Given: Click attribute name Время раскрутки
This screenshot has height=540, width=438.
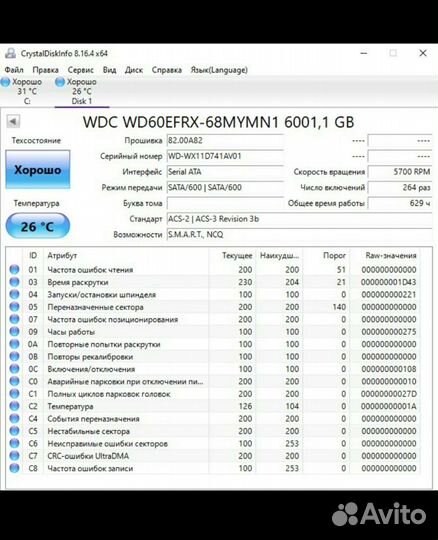Looking at the screenshot, I should (x=78, y=282).
